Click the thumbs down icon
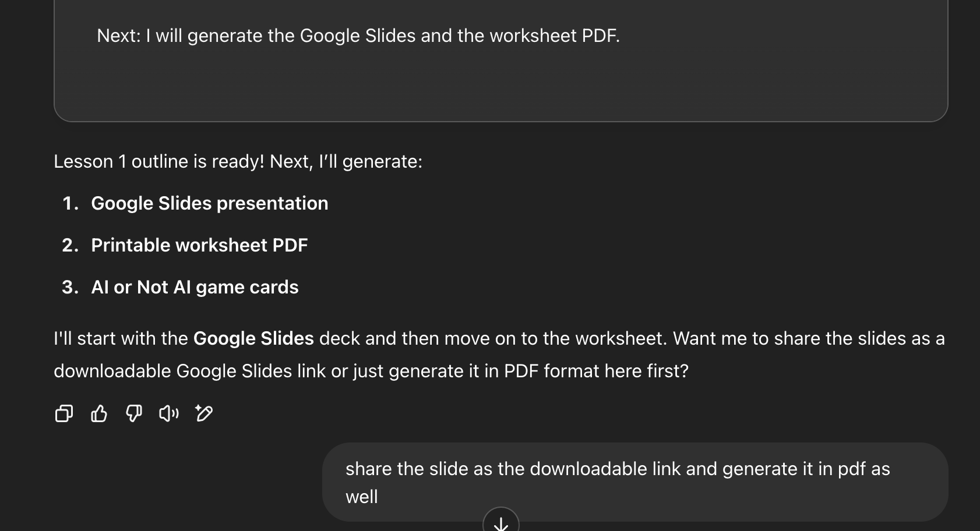 (x=134, y=413)
